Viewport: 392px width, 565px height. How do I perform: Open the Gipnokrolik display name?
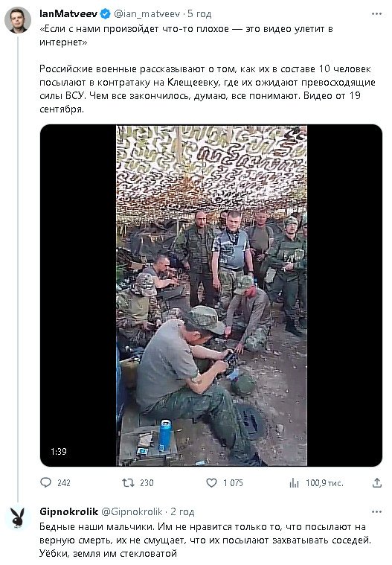[68, 511]
